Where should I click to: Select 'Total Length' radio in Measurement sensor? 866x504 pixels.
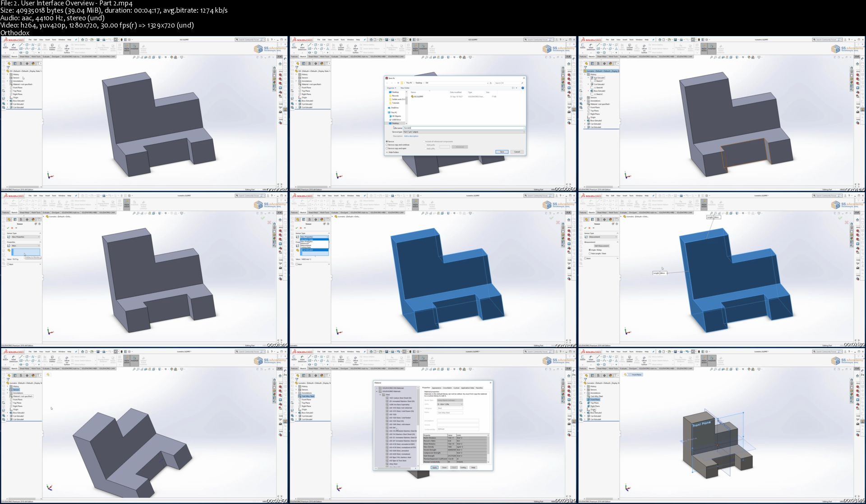pos(590,253)
